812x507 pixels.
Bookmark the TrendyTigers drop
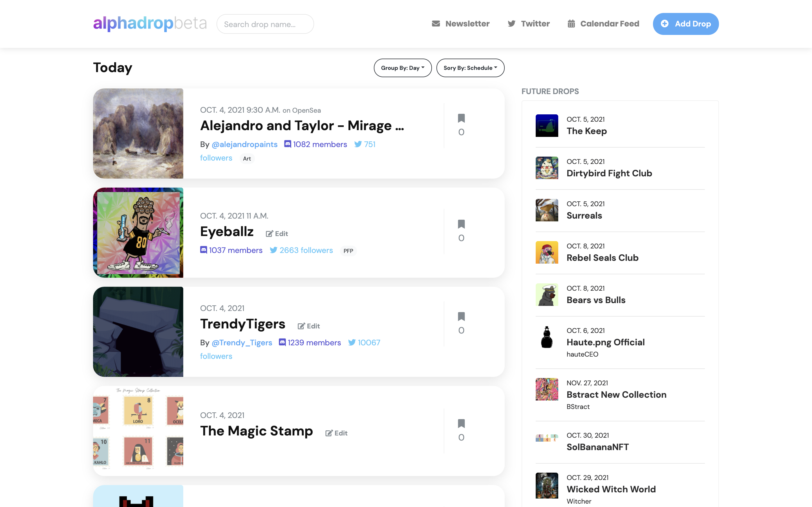click(x=461, y=316)
